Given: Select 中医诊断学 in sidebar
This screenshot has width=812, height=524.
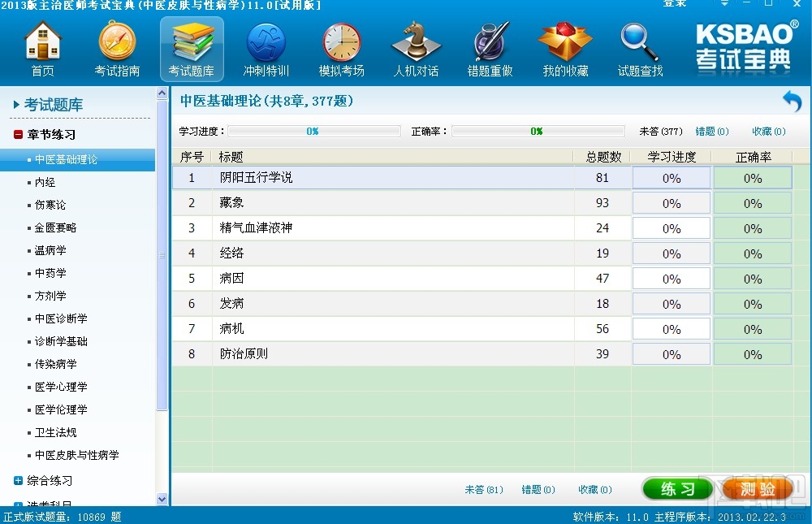Looking at the screenshot, I should pyautogui.click(x=61, y=318).
